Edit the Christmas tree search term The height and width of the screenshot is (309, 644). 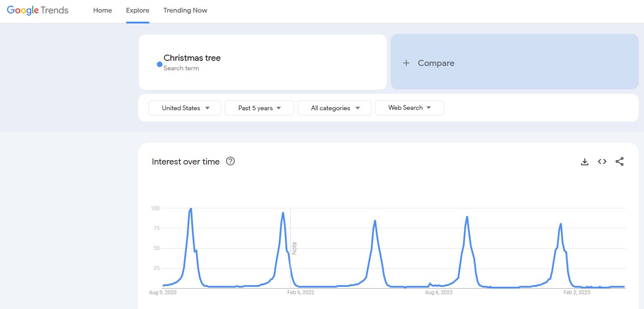192,58
